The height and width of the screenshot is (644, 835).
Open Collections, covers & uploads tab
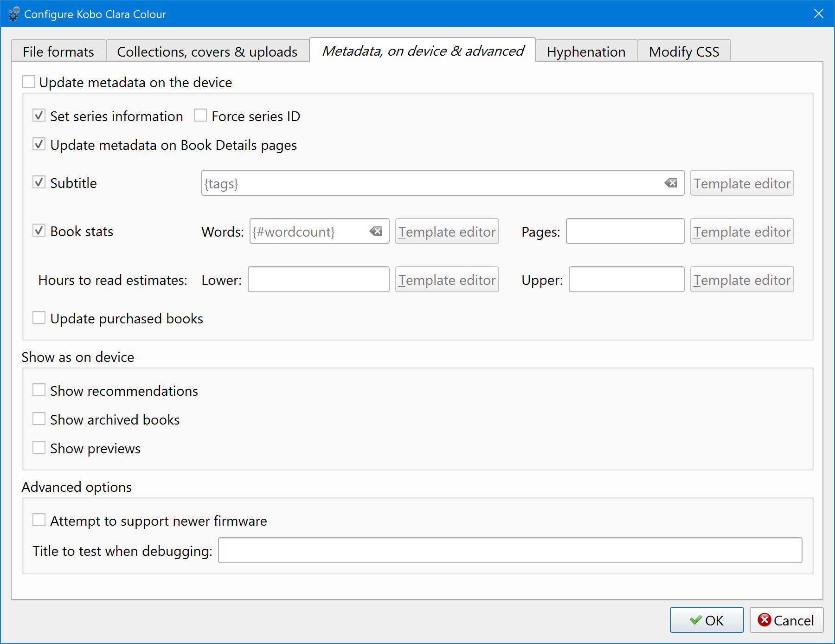pyautogui.click(x=207, y=51)
